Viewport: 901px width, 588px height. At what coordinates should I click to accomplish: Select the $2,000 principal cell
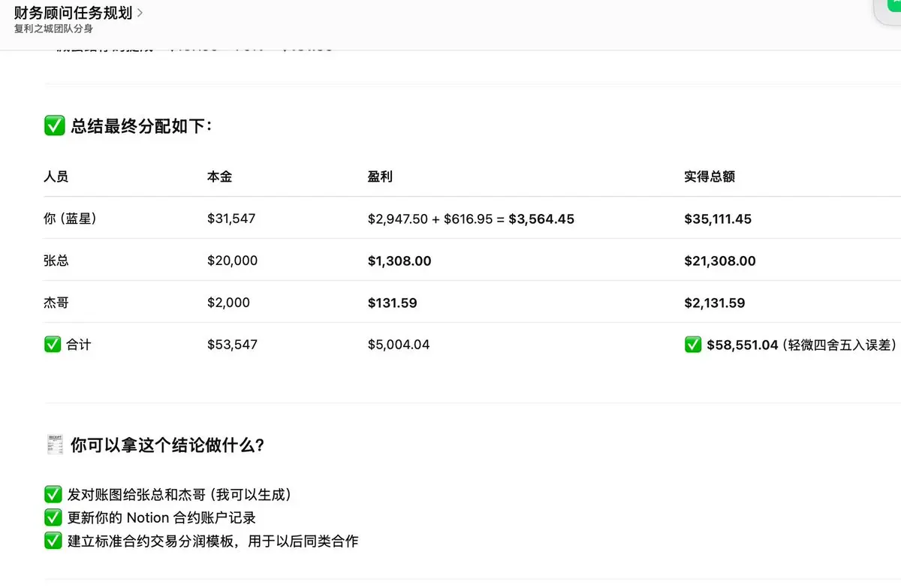(228, 303)
